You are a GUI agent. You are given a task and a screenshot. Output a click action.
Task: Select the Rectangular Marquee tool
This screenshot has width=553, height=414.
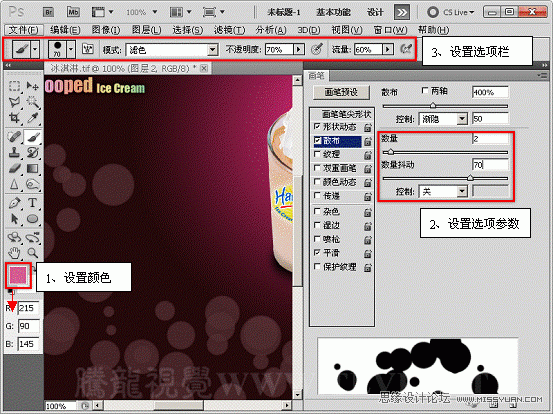(14, 86)
